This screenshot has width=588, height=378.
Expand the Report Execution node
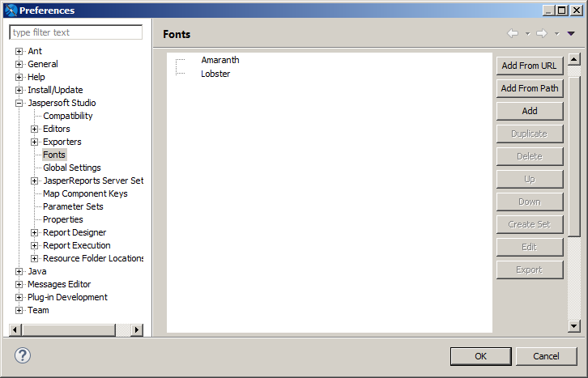point(34,246)
